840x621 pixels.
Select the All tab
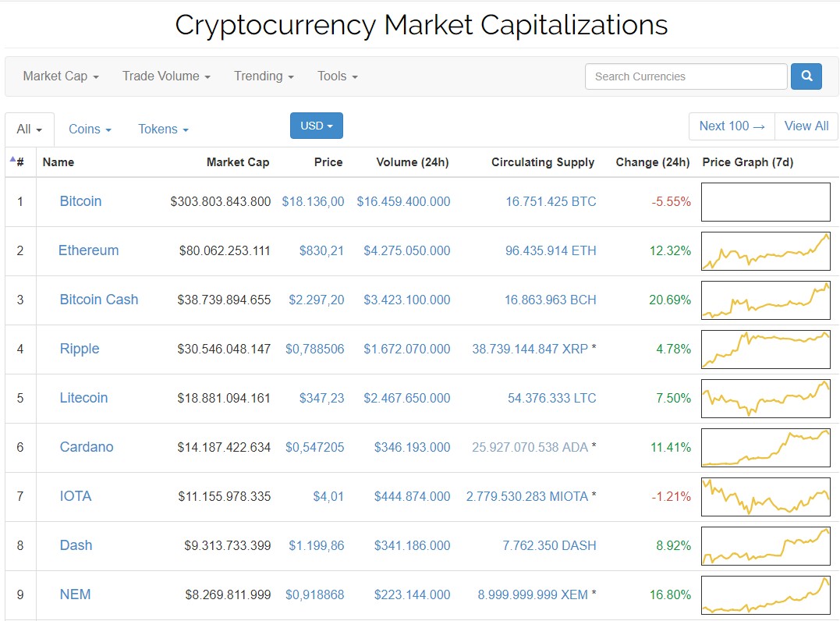(30, 130)
